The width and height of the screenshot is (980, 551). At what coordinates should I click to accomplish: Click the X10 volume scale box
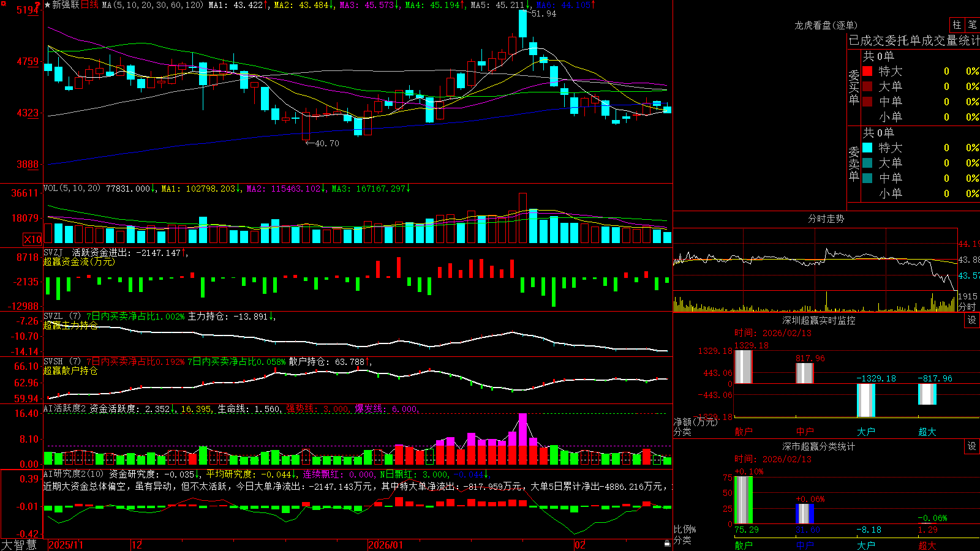coord(32,239)
